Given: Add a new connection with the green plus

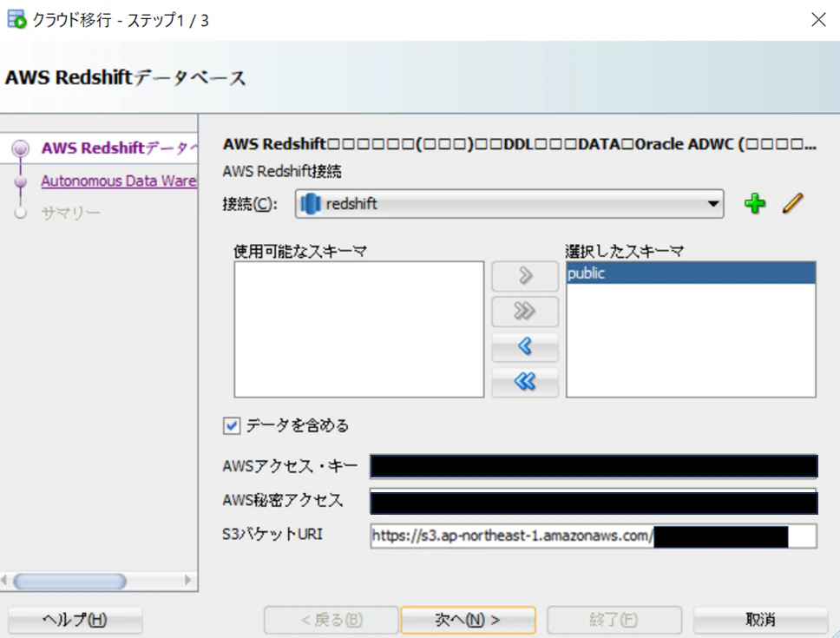Looking at the screenshot, I should pyautogui.click(x=755, y=204).
